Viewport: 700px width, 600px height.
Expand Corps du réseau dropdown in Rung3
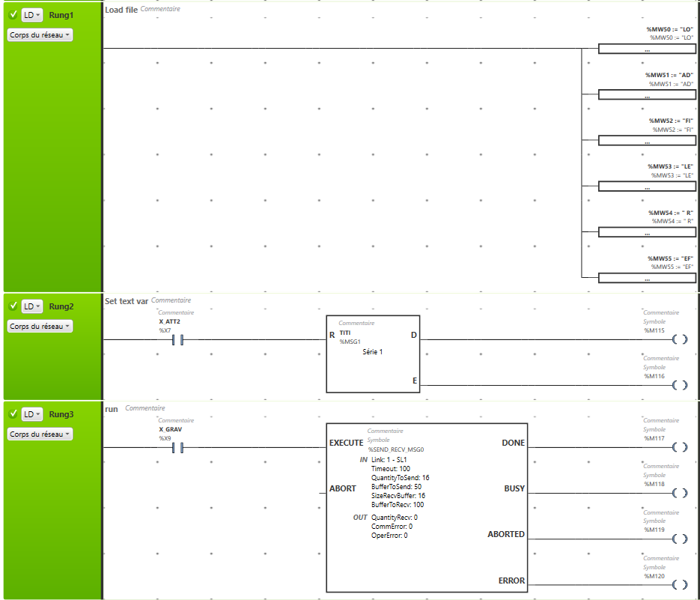[40, 434]
